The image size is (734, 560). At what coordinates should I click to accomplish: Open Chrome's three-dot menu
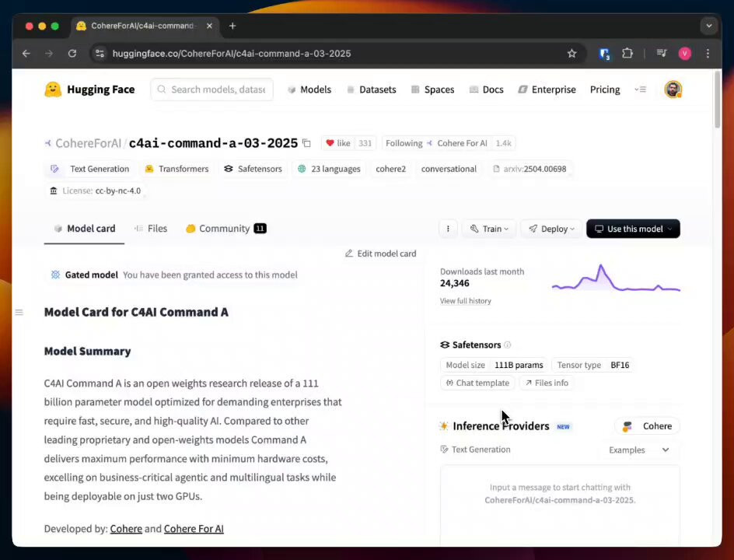coord(708,54)
